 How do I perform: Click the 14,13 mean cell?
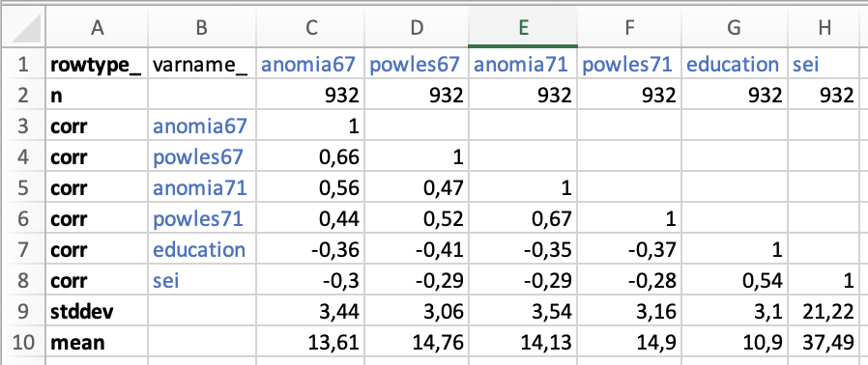tap(523, 344)
